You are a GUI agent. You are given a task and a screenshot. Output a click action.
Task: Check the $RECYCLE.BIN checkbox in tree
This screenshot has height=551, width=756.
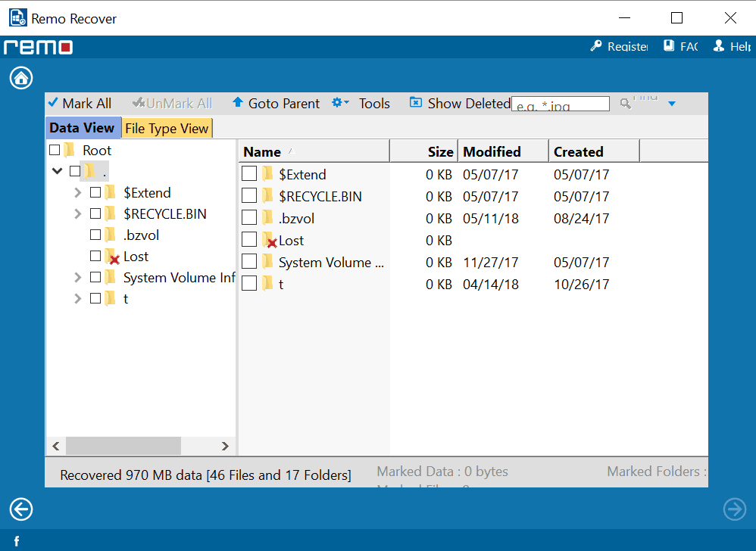tap(95, 213)
